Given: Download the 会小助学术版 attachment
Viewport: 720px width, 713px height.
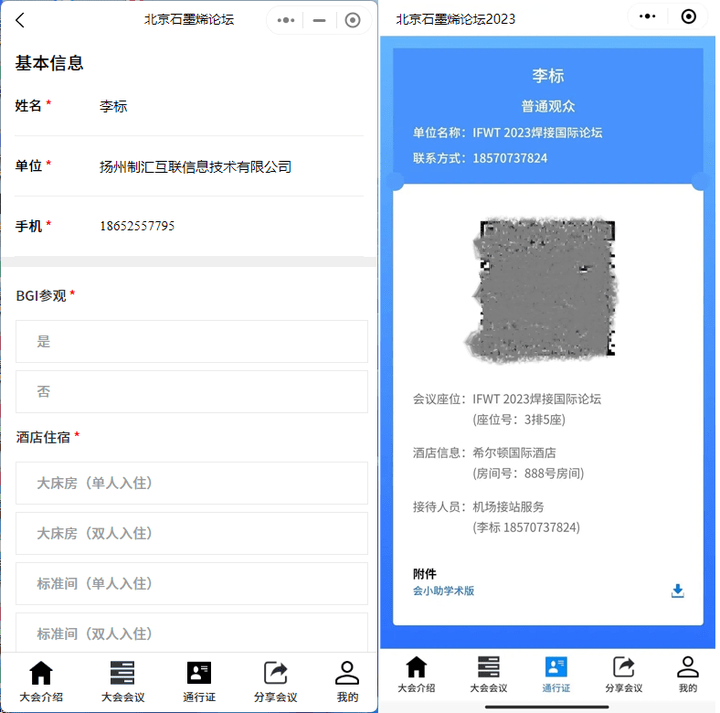Looking at the screenshot, I should [x=677, y=591].
